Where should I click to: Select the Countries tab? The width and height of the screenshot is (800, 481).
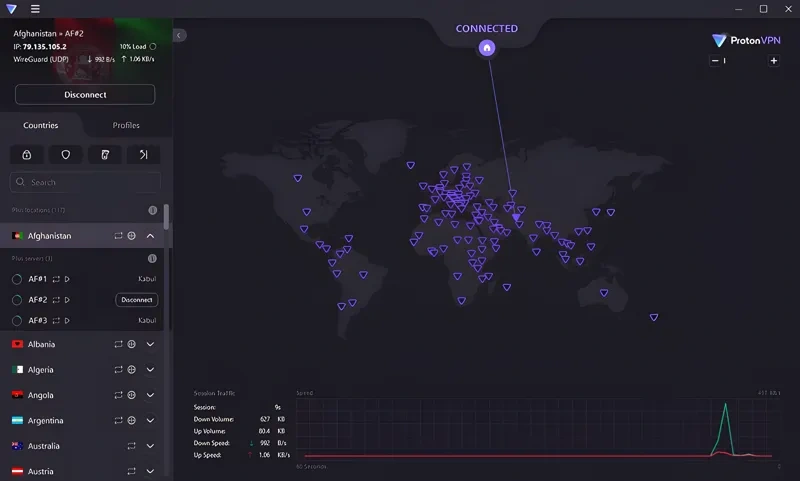point(41,126)
